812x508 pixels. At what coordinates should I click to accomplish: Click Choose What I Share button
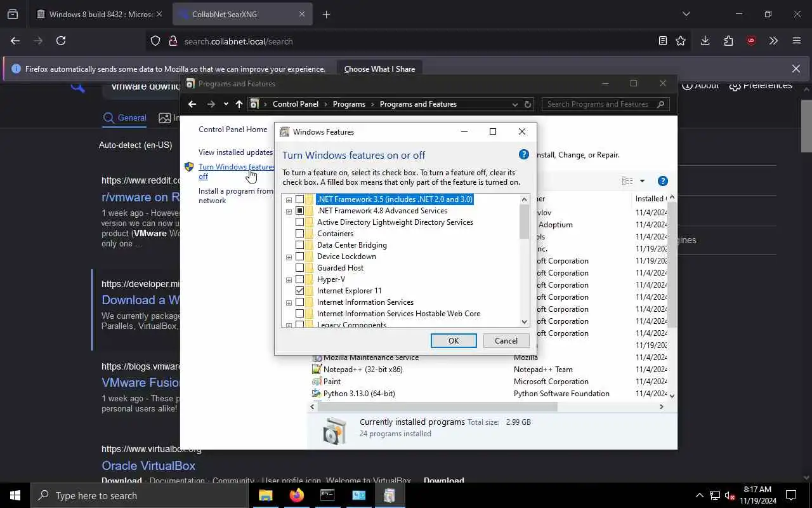pyautogui.click(x=379, y=69)
